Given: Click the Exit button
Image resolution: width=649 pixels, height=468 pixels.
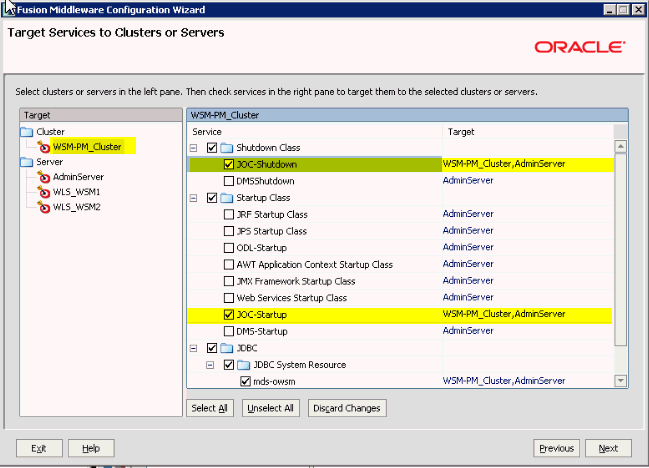Looking at the screenshot, I should point(39,448).
